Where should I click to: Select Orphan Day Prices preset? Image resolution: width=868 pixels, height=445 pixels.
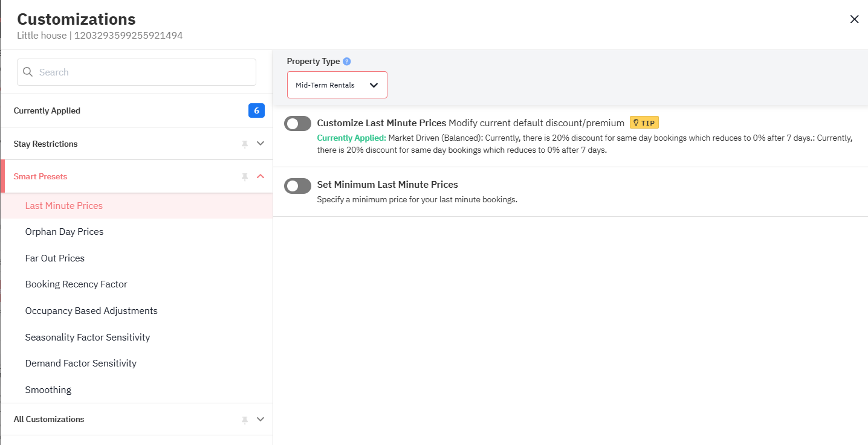pos(64,232)
